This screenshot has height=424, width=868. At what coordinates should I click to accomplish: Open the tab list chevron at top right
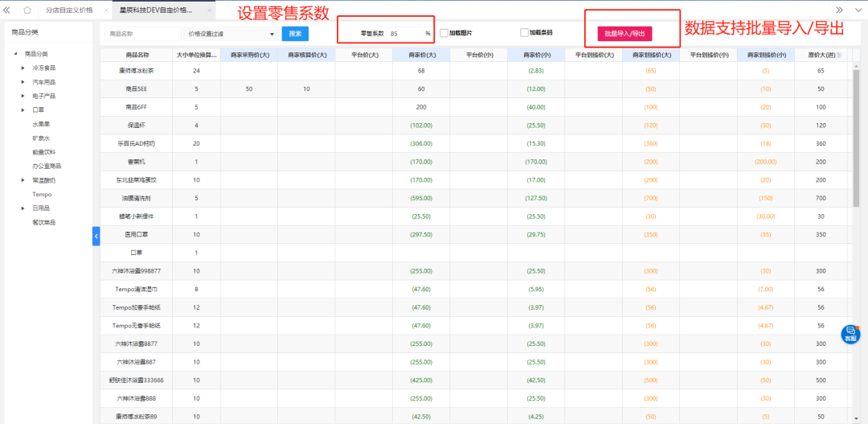[x=857, y=10]
